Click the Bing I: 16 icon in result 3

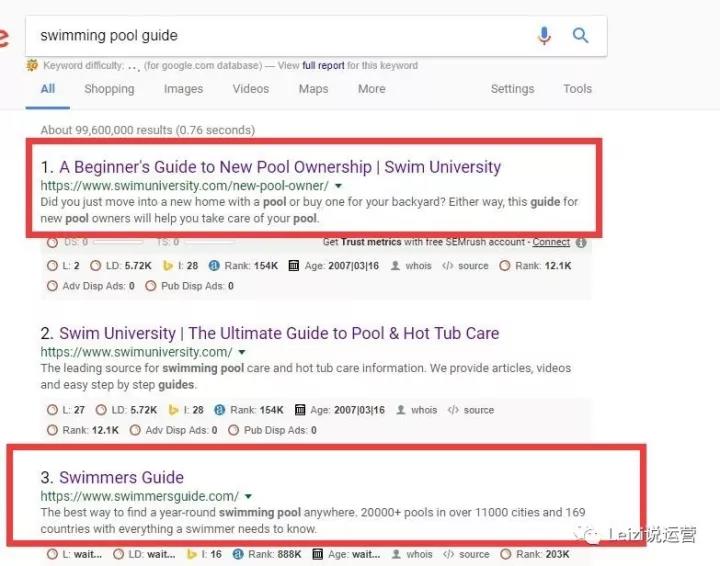[191, 555]
